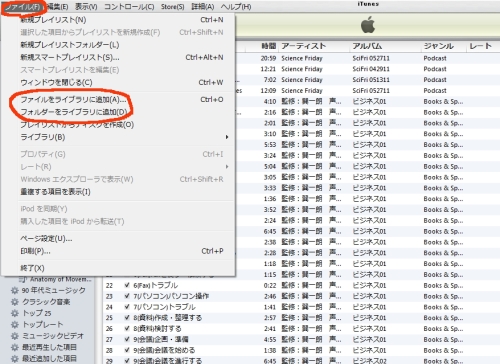Sort by the ジャンル column header
This screenshot has height=364, width=500.
point(438,46)
